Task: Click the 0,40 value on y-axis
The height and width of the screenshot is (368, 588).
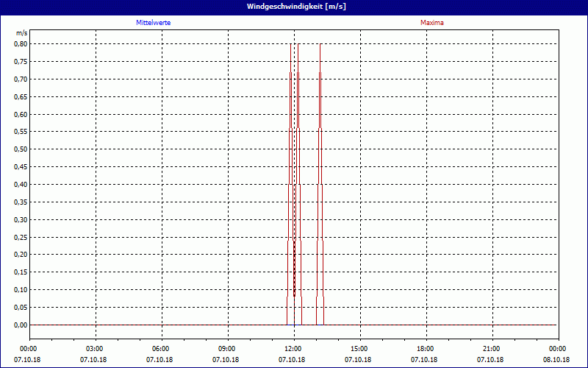Action: (x=21, y=185)
